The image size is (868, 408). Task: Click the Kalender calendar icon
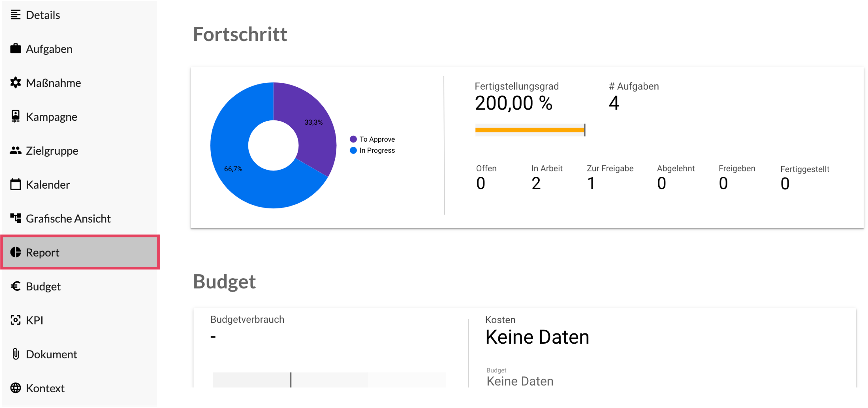(x=16, y=184)
